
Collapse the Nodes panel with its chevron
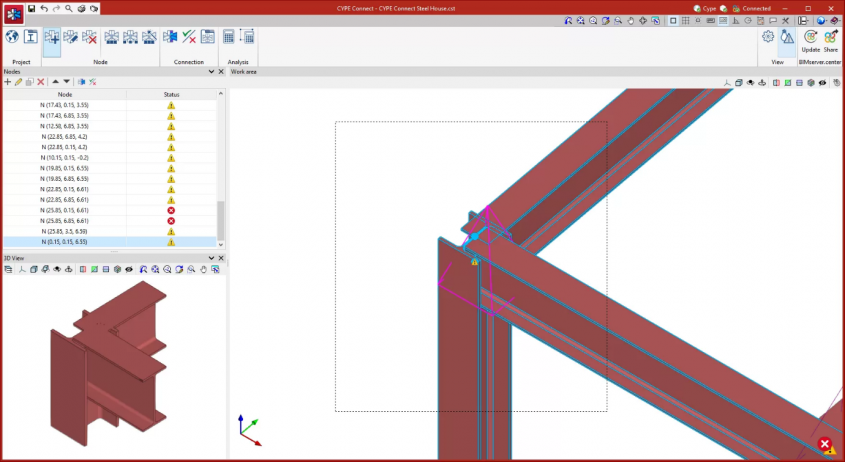point(211,72)
